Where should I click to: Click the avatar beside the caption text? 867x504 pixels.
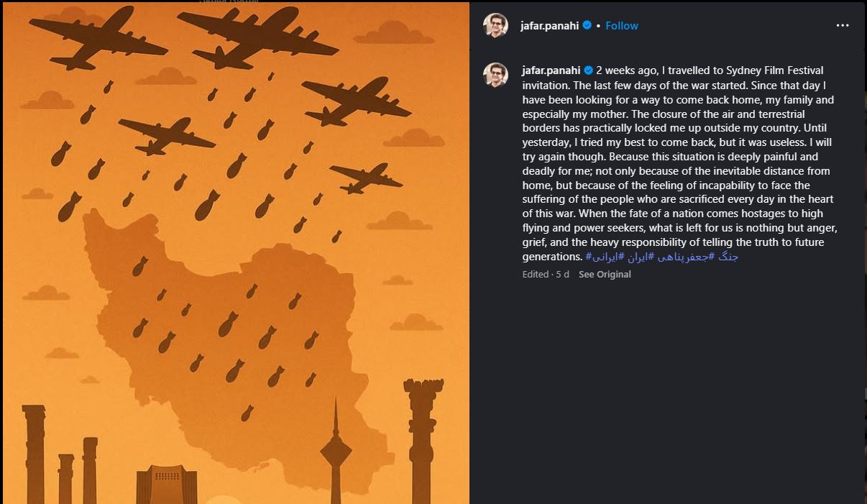point(495,73)
